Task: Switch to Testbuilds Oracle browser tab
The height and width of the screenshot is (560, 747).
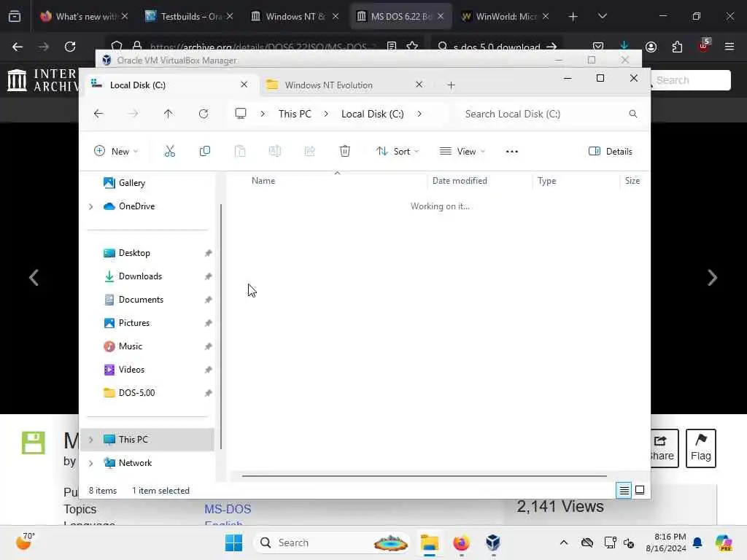Action: click(190, 17)
